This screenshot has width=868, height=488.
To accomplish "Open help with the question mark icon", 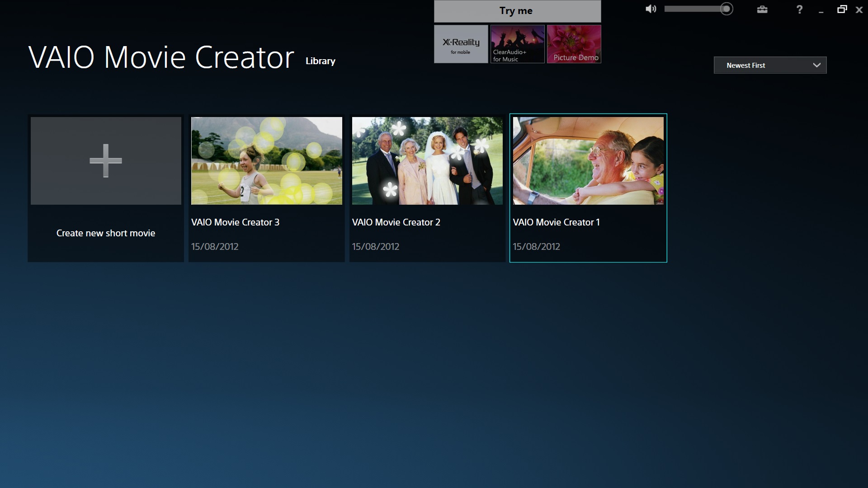I will pyautogui.click(x=799, y=9).
